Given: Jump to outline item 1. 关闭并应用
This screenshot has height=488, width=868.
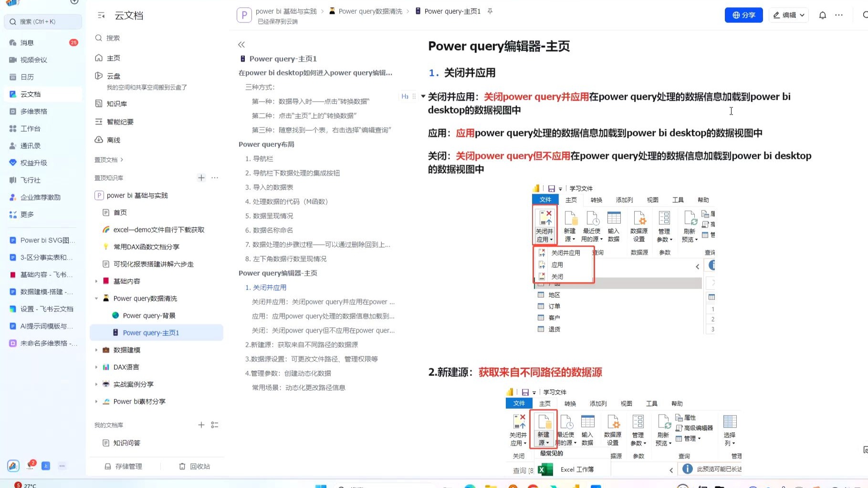Looking at the screenshot, I should [266, 287].
